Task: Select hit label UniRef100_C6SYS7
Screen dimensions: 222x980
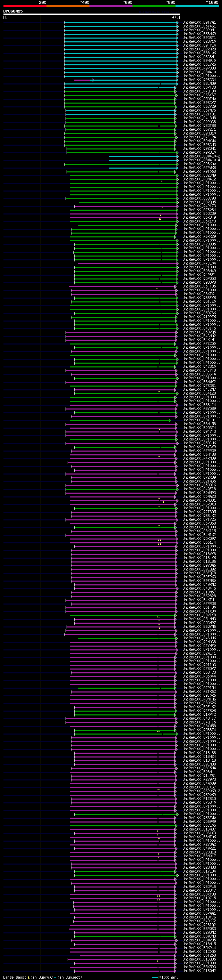Action: click(x=199, y=95)
